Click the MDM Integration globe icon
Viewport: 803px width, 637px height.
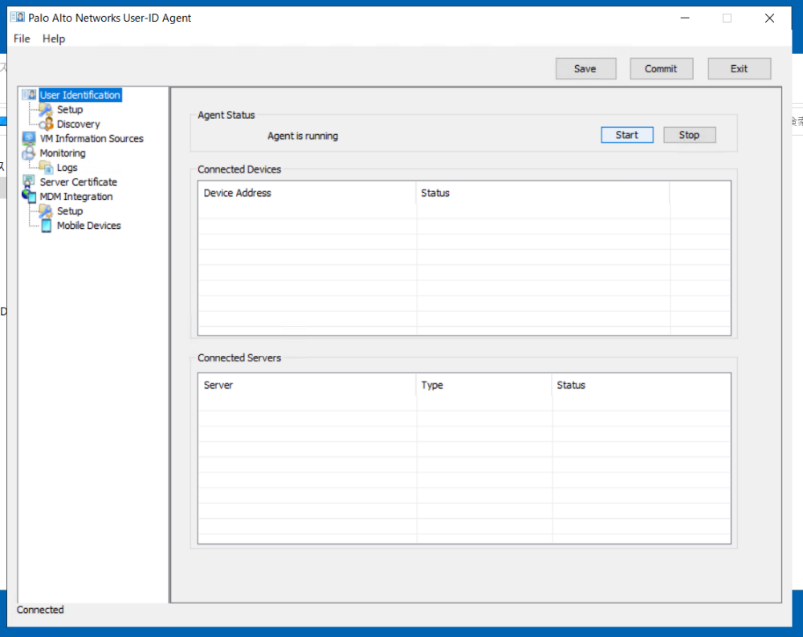[29, 196]
